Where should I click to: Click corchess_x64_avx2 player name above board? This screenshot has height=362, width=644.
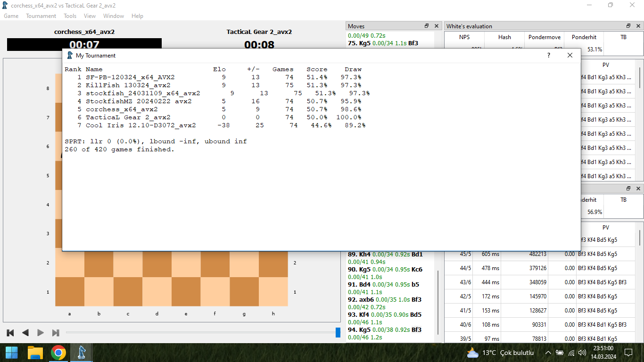click(84, 32)
